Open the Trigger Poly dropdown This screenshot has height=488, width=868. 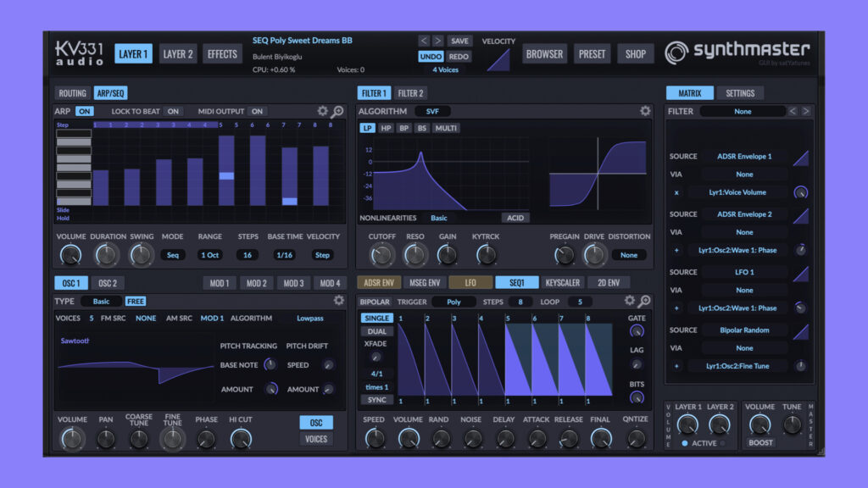pyautogui.click(x=453, y=302)
